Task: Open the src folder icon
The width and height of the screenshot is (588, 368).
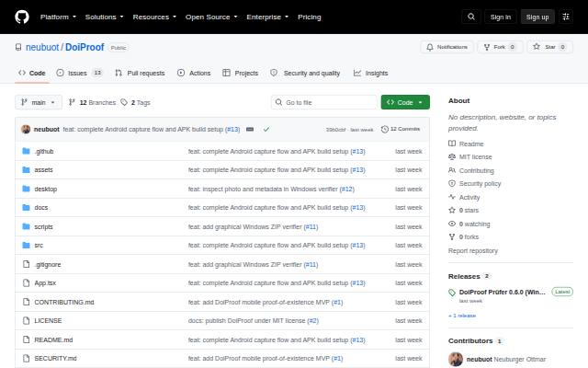Action: coord(26,246)
